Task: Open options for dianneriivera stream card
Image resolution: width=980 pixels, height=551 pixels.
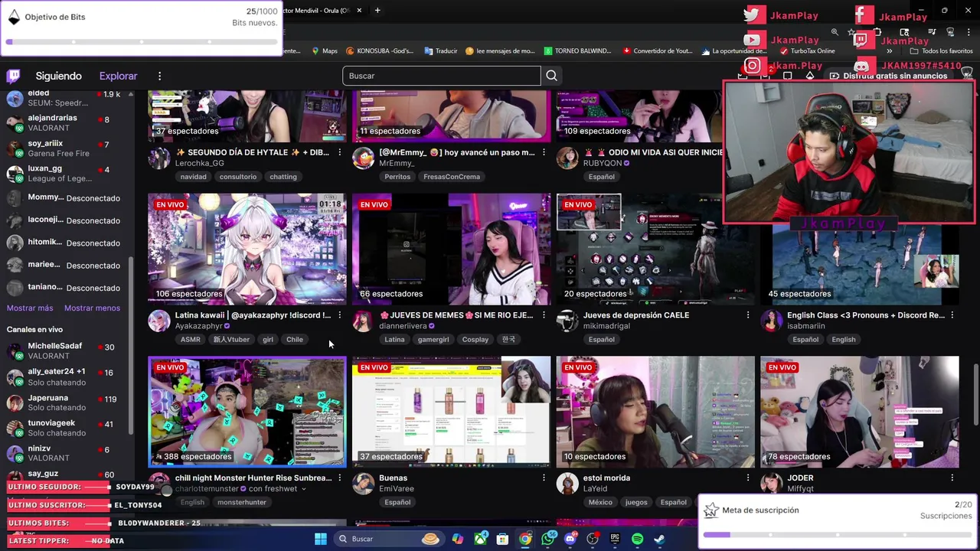Action: pyautogui.click(x=544, y=315)
